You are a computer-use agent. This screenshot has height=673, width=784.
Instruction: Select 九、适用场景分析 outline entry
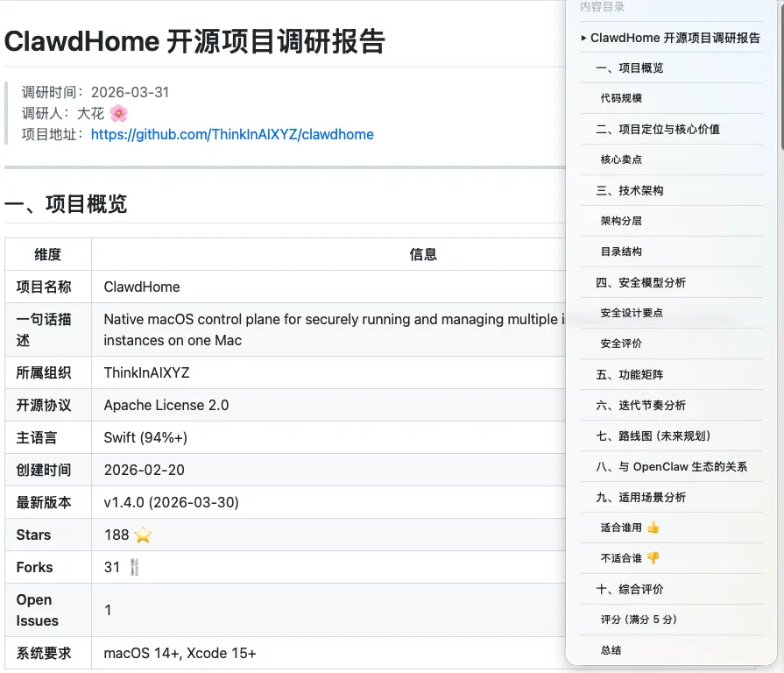(640, 498)
